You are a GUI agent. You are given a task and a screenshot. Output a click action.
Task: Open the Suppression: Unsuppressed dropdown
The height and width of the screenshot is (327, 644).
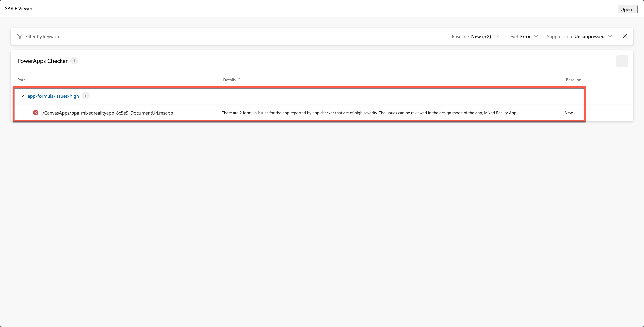[579, 37]
